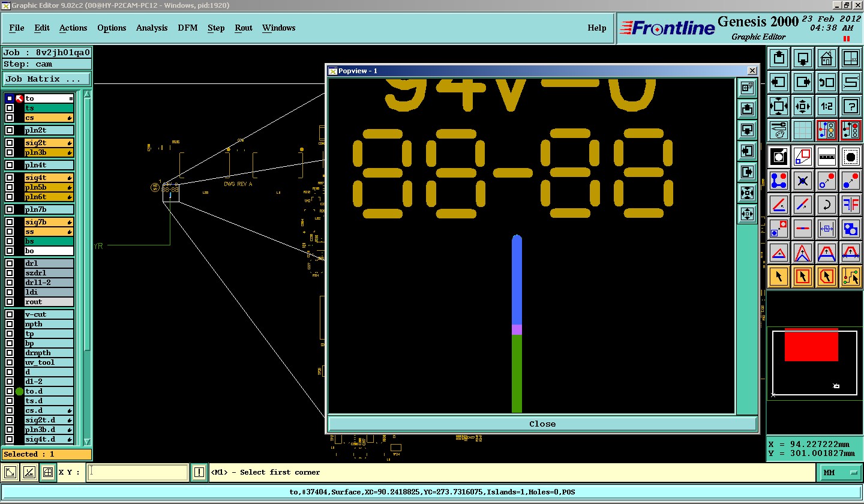
Task: Toggle checkbox for layer pln4t
Action: (10, 165)
